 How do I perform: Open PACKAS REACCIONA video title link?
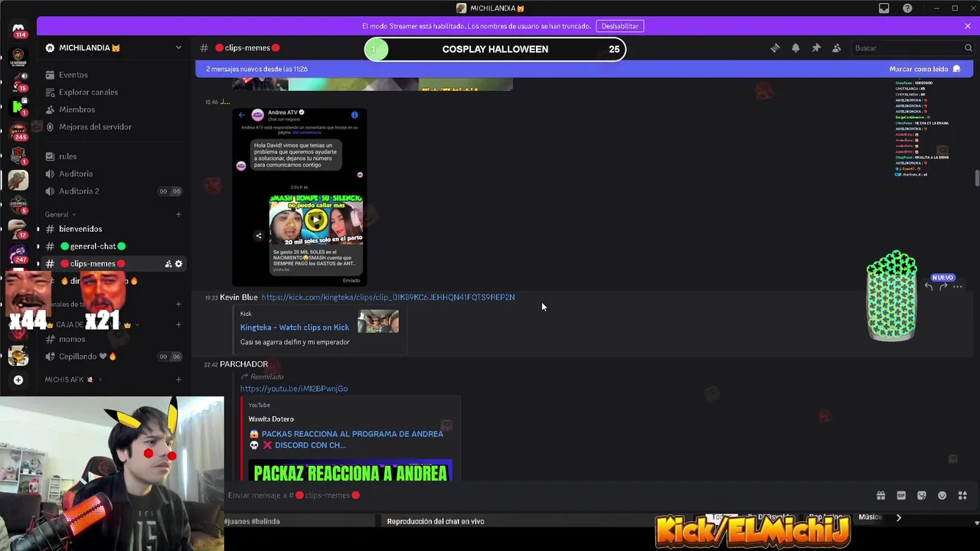[x=346, y=439]
